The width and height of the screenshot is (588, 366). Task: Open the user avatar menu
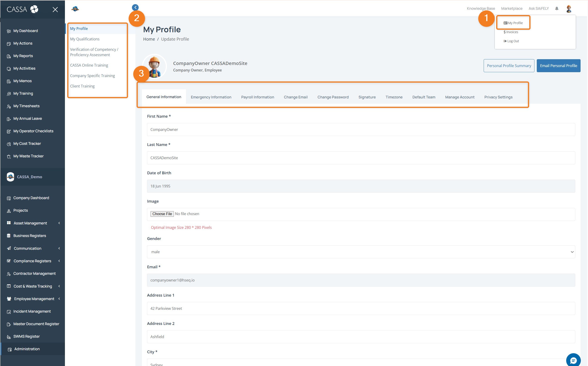[569, 9]
